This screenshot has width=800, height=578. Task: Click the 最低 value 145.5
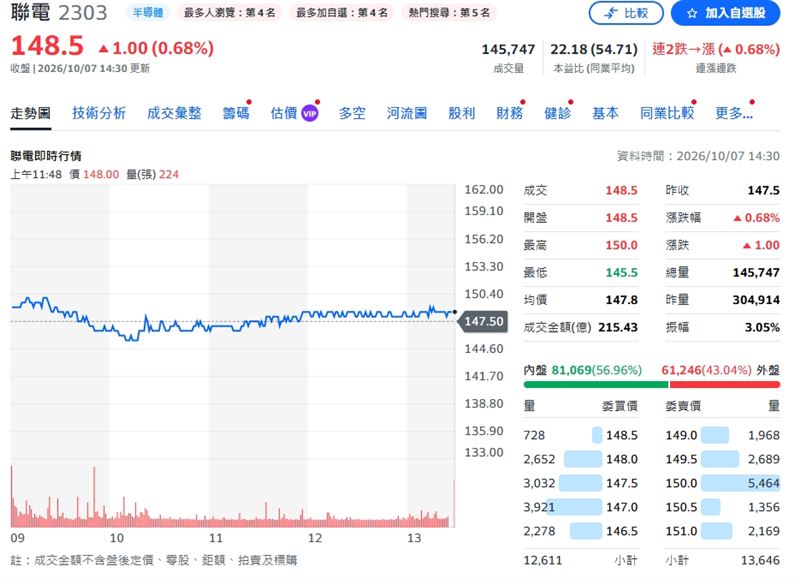pyautogui.click(x=621, y=272)
